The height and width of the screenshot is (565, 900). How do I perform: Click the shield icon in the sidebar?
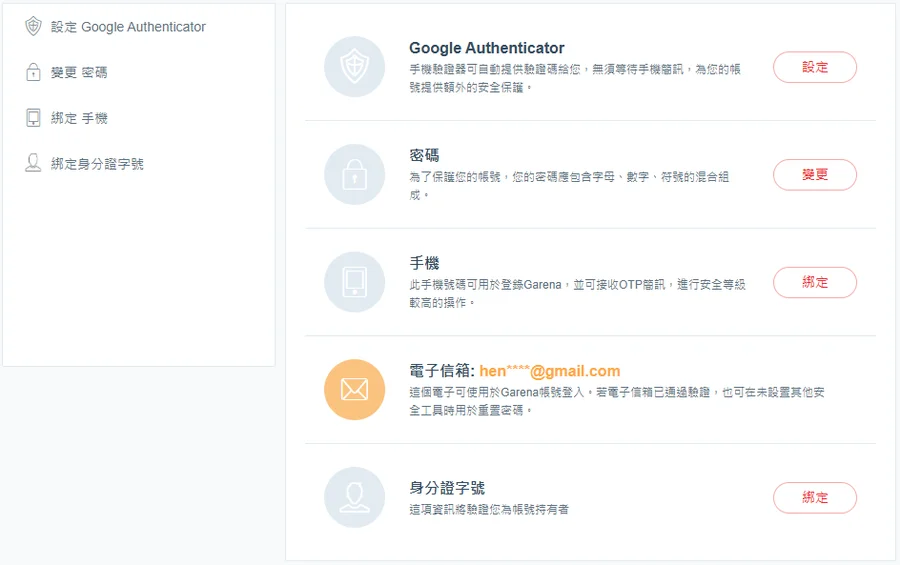(33, 27)
